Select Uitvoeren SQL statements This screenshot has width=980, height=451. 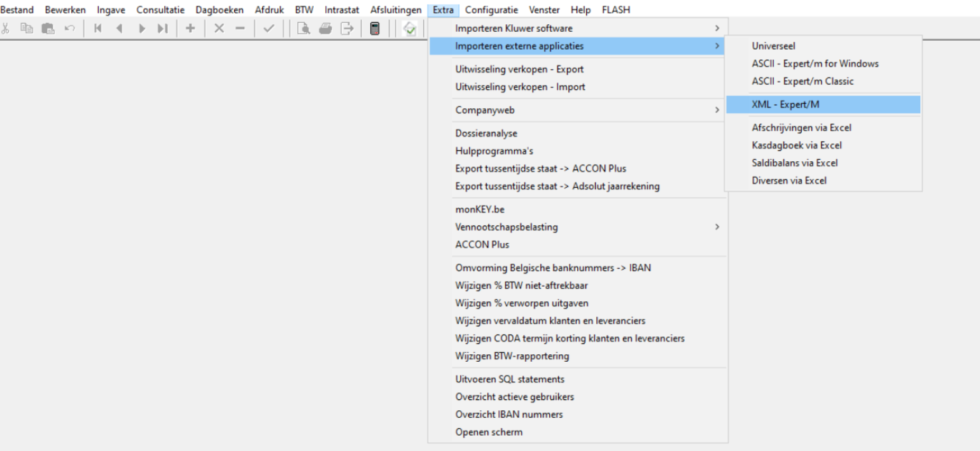[510, 379]
